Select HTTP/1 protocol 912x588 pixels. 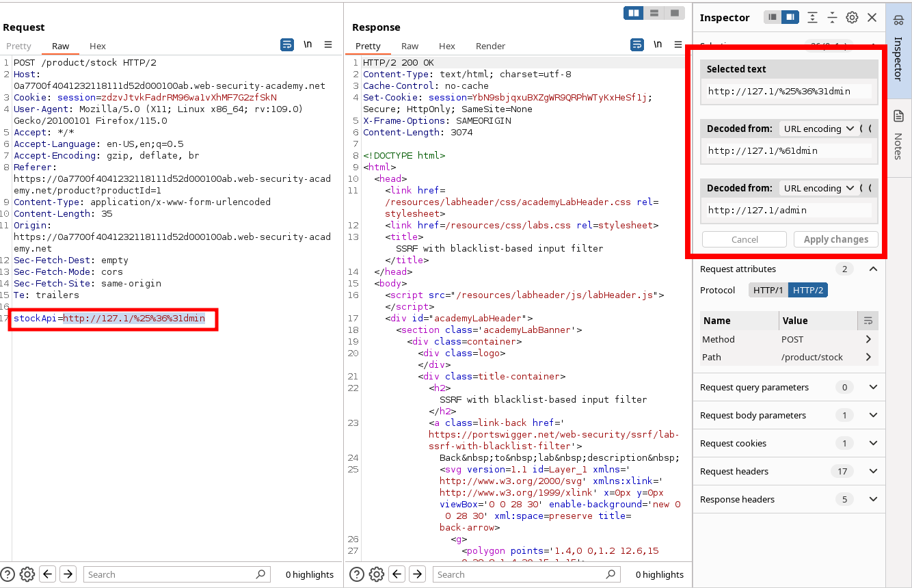pos(768,290)
